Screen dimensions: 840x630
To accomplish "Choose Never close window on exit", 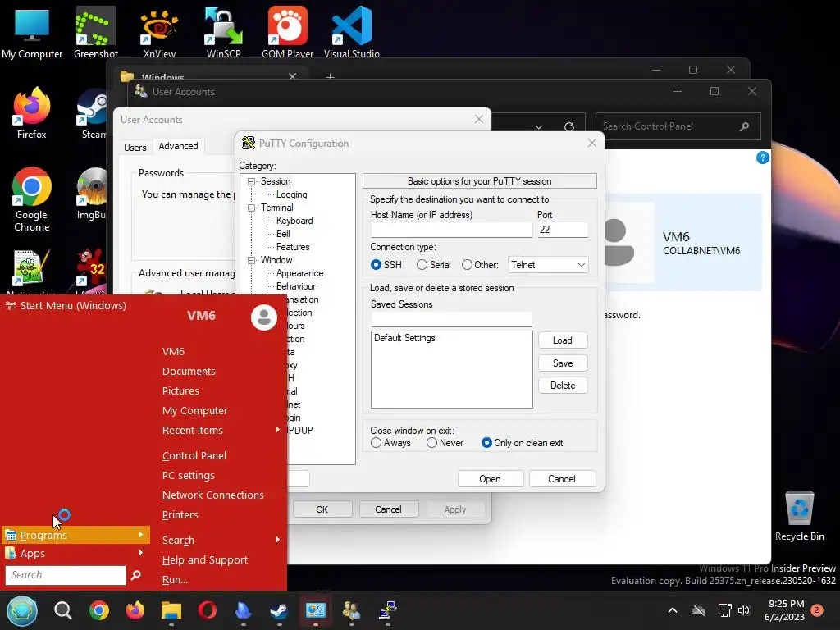I will click(431, 443).
